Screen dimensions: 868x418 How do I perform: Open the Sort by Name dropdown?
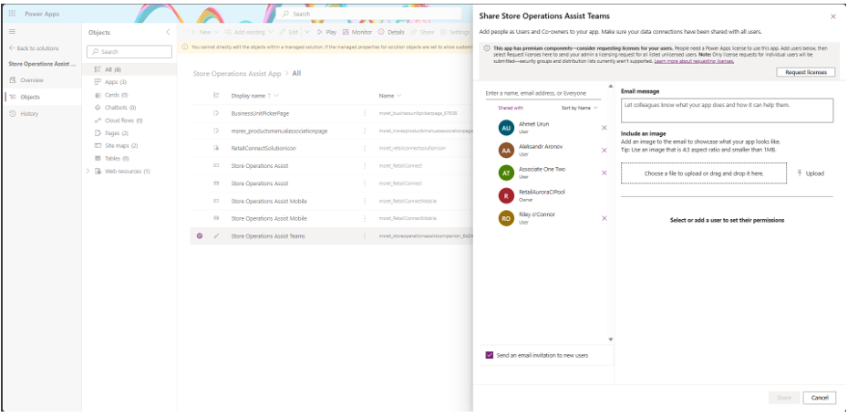pyautogui.click(x=580, y=108)
